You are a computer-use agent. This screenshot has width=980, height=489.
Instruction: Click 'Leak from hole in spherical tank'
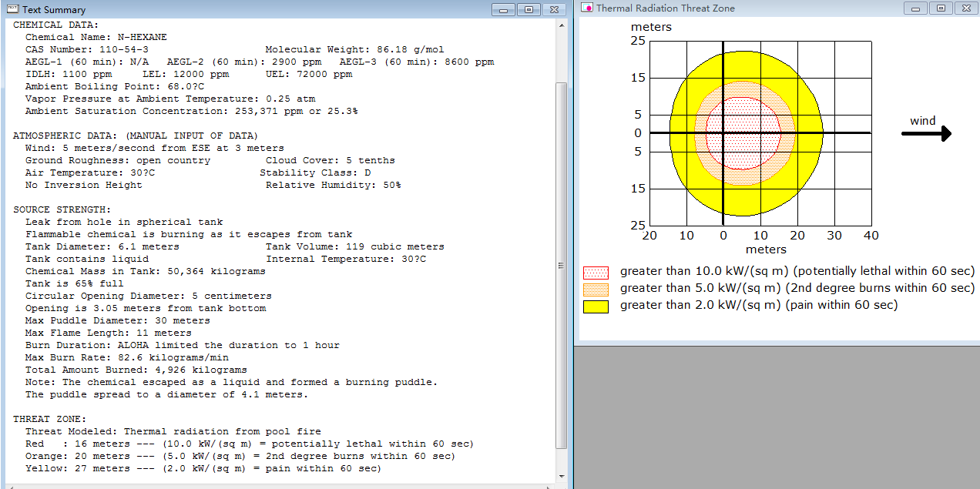click(x=124, y=222)
